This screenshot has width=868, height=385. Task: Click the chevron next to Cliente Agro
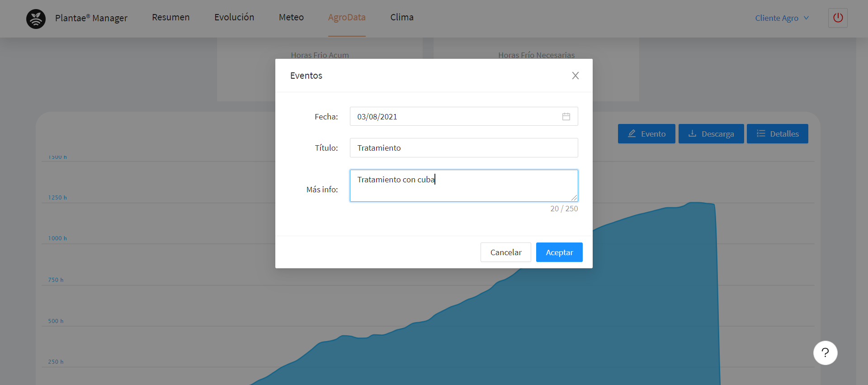coord(807,18)
